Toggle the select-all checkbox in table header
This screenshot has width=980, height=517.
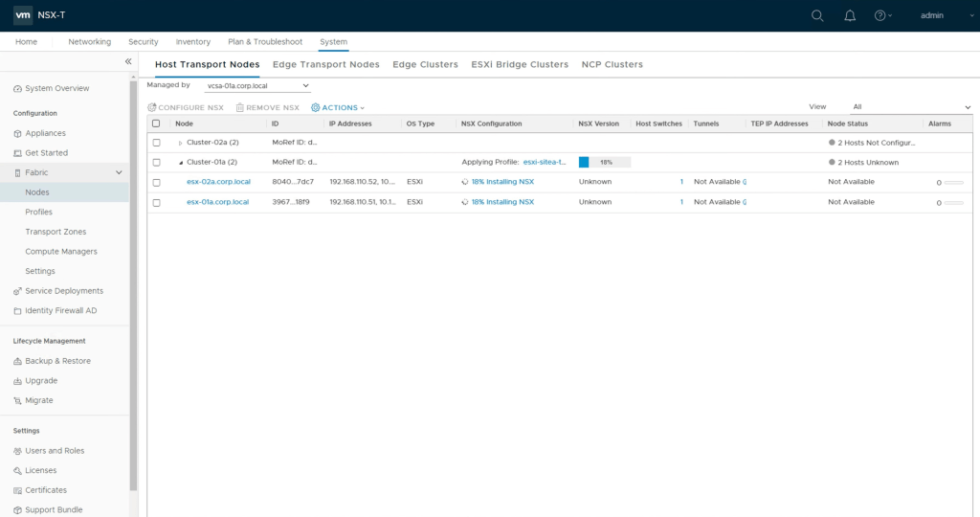[x=157, y=124]
